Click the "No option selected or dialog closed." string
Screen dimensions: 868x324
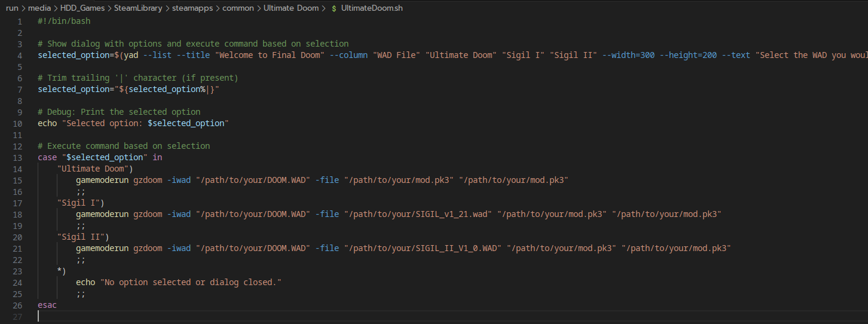(191, 282)
